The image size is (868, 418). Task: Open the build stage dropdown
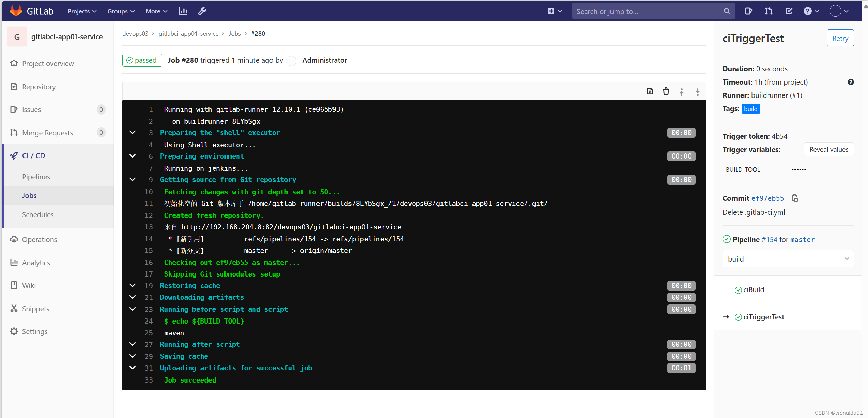[788, 259]
